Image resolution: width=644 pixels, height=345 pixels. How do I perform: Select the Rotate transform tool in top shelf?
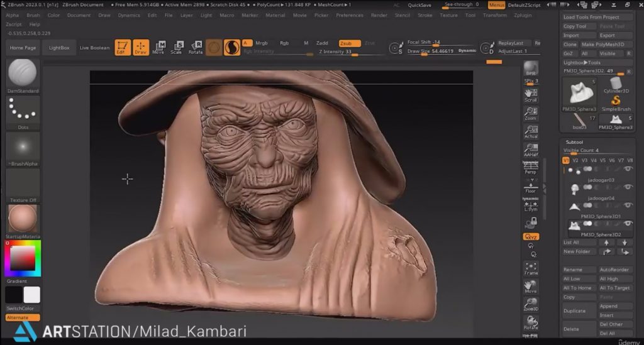[x=196, y=47]
